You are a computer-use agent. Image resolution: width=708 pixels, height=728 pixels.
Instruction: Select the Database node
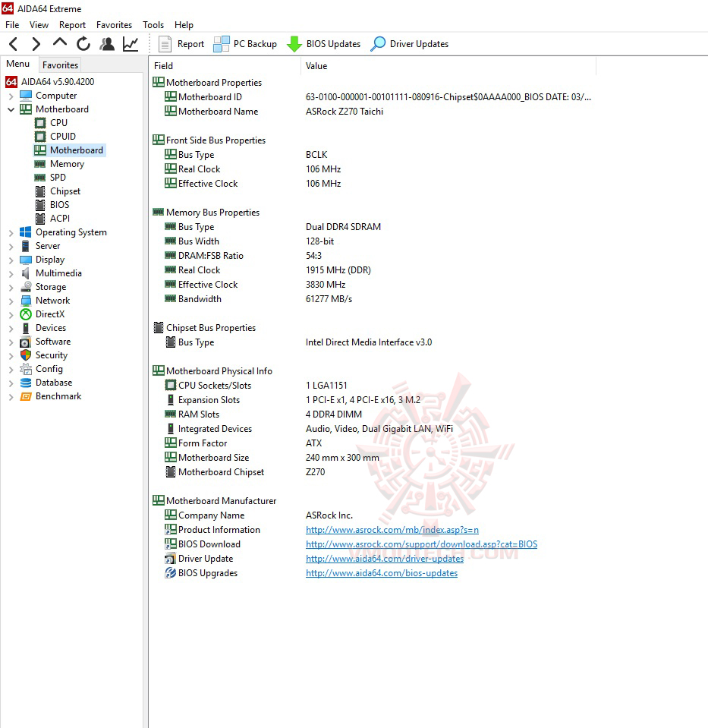click(x=46, y=383)
